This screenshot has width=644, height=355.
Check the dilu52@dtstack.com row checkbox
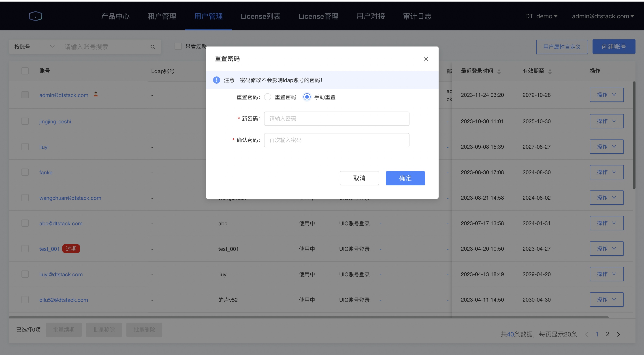(x=25, y=300)
